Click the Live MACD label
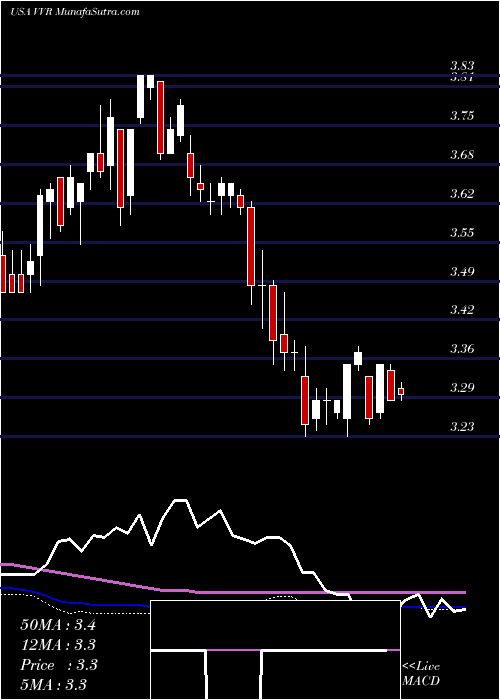Viewport: 500px width, 700px height. 421,673
